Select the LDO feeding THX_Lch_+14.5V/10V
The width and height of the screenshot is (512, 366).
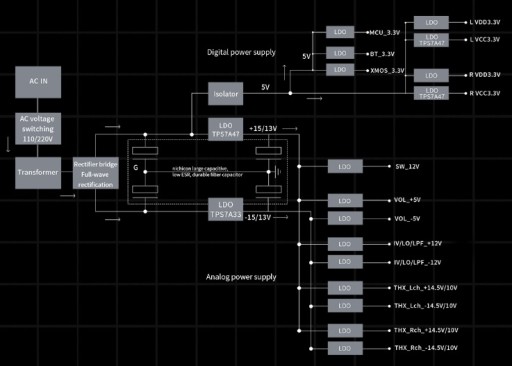pos(345,288)
